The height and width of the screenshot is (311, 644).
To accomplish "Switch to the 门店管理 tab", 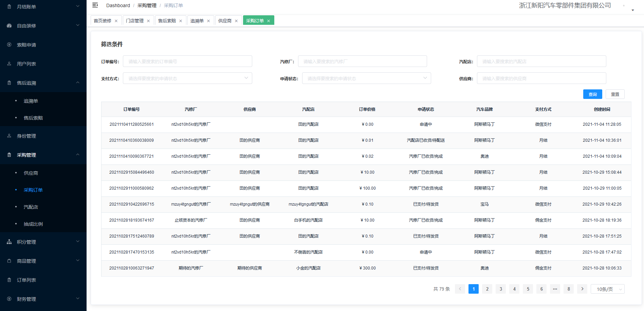I will (x=135, y=21).
